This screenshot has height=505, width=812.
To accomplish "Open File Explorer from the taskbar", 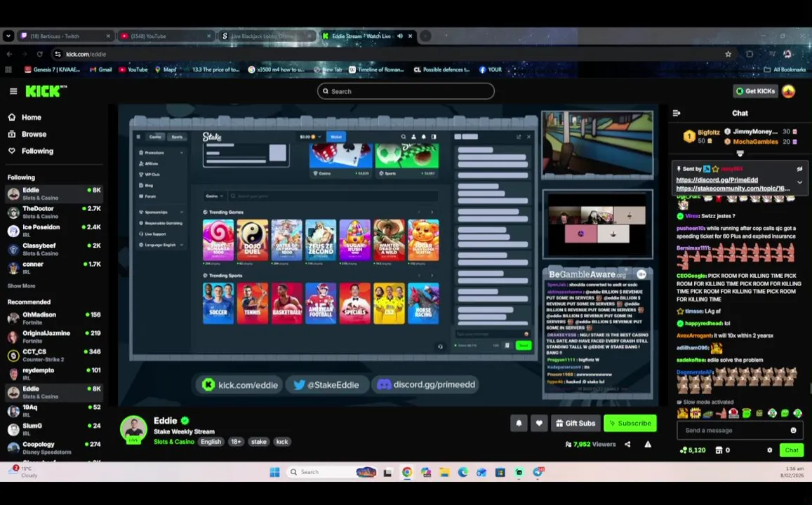I will click(x=444, y=472).
